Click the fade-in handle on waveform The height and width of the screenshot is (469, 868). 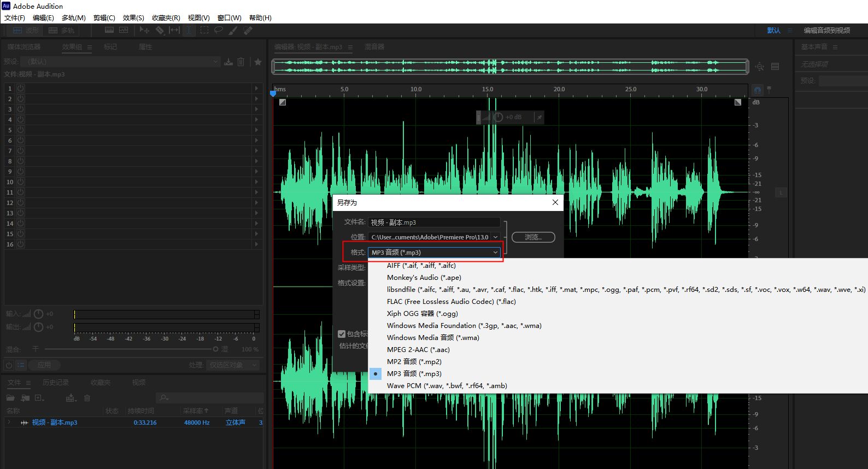tap(282, 102)
